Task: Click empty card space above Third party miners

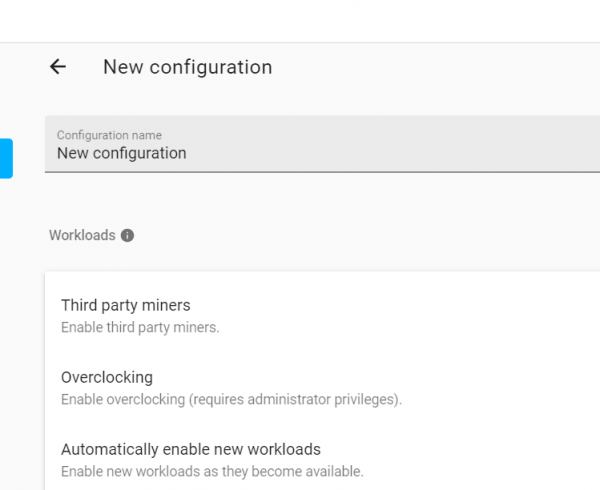Action: (320, 282)
